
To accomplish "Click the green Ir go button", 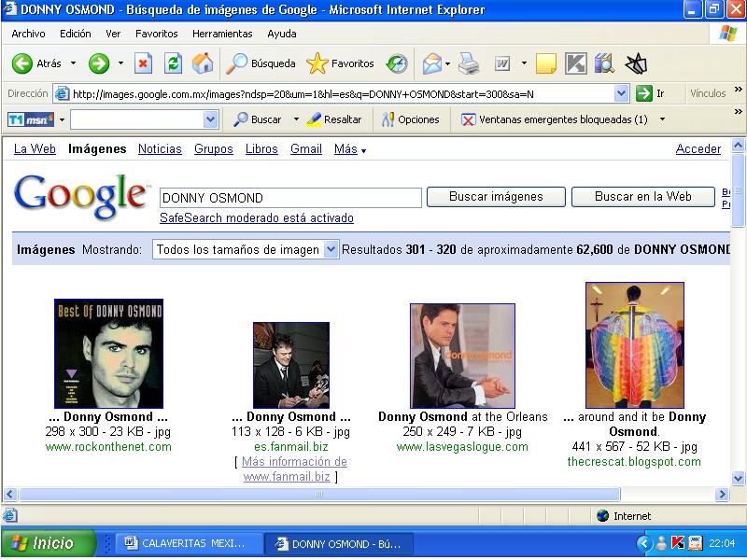I will 650,93.
